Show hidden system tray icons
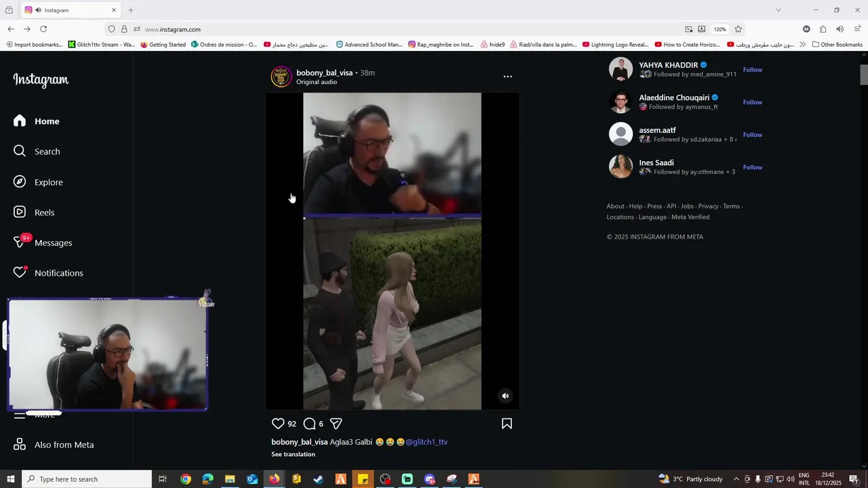The width and height of the screenshot is (868, 488). 736,479
